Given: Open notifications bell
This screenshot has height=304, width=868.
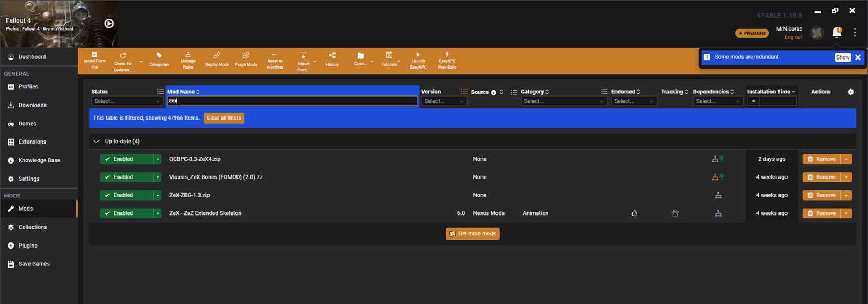Looking at the screenshot, I should [836, 33].
